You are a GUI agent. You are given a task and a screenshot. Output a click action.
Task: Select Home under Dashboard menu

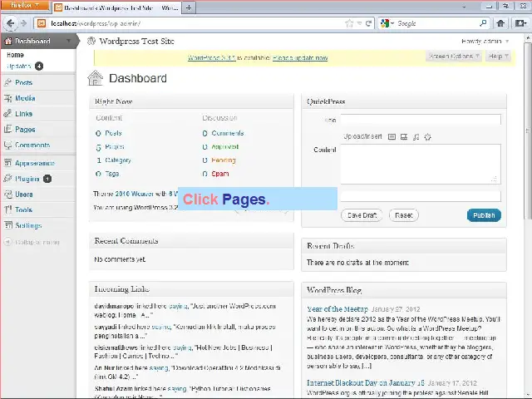pyautogui.click(x=15, y=55)
